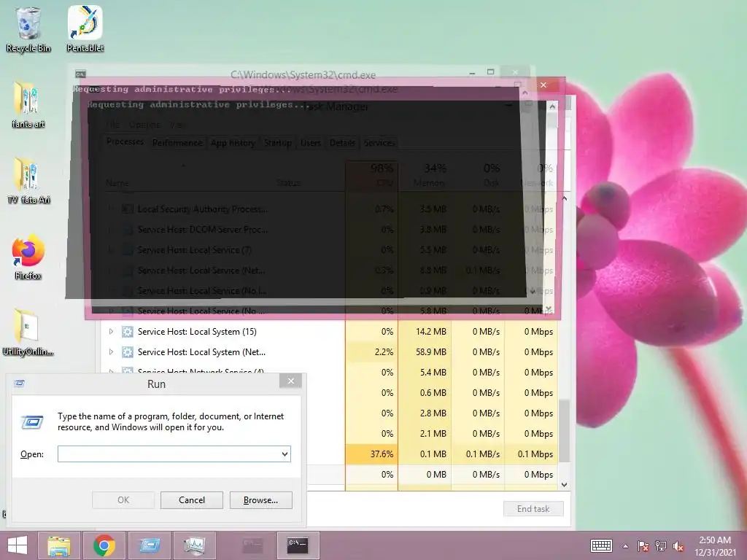The width and height of the screenshot is (747, 560).
Task: Open the Startup tab
Action: [278, 143]
